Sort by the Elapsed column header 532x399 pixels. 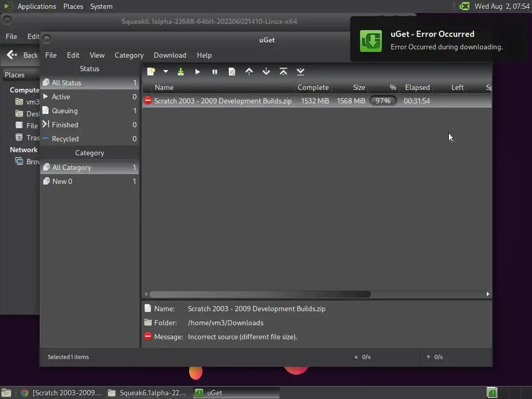(416, 87)
